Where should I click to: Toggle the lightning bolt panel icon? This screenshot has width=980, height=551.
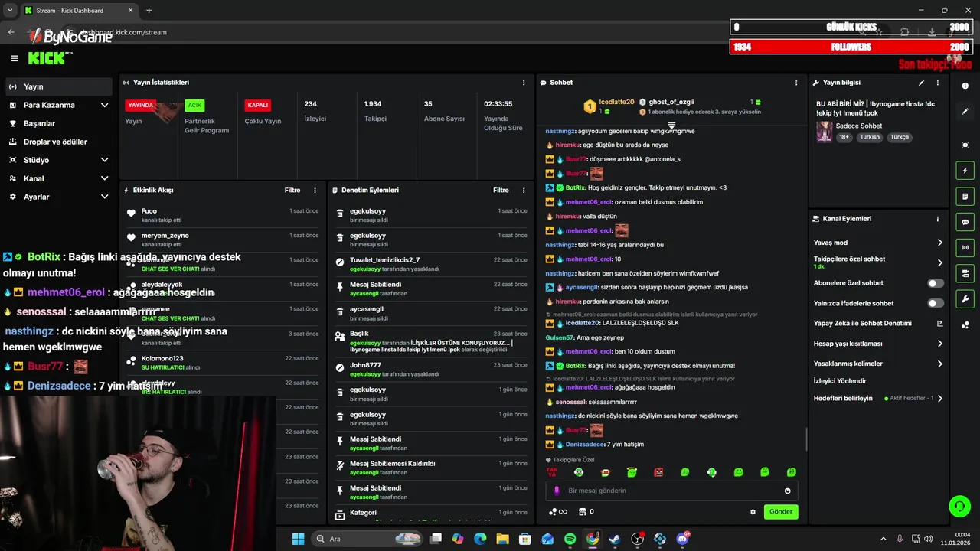click(965, 171)
